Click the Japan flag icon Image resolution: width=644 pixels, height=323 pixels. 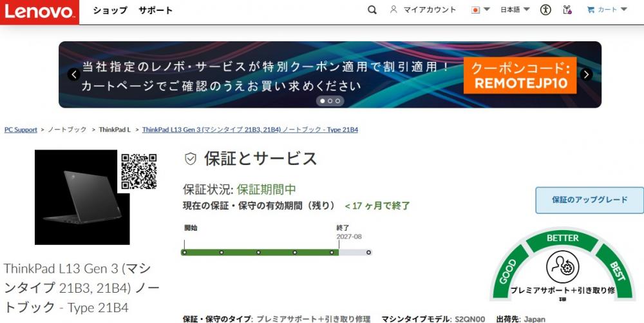click(x=476, y=10)
